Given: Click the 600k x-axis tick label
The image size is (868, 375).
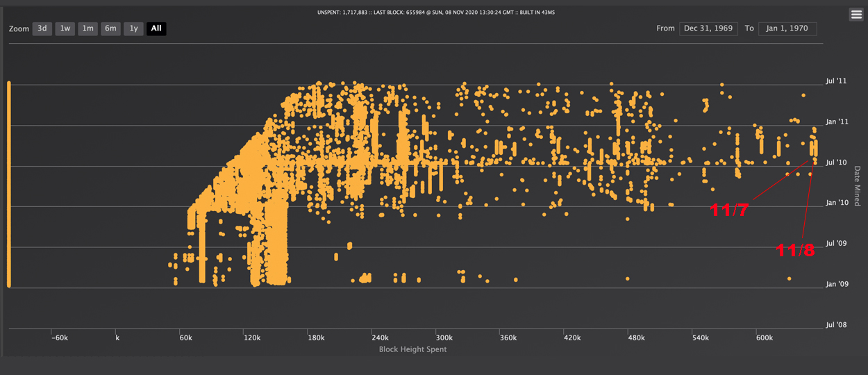Looking at the screenshot, I should (x=764, y=337).
